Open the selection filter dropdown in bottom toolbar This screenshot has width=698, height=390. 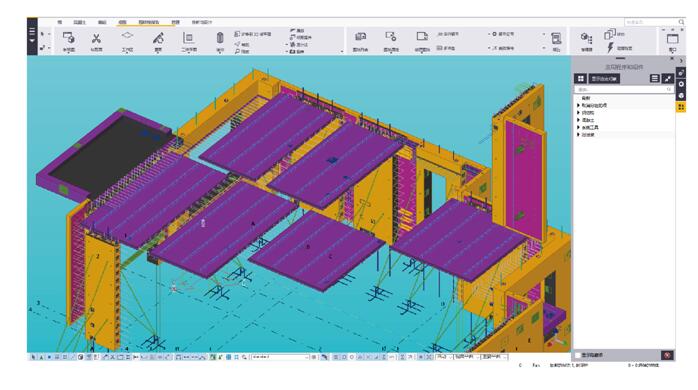(280, 357)
